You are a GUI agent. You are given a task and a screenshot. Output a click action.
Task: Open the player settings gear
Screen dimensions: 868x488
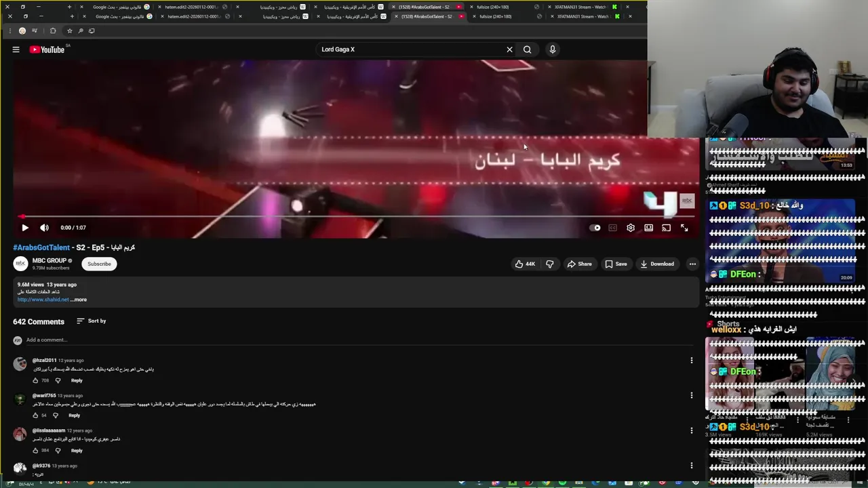(x=631, y=228)
